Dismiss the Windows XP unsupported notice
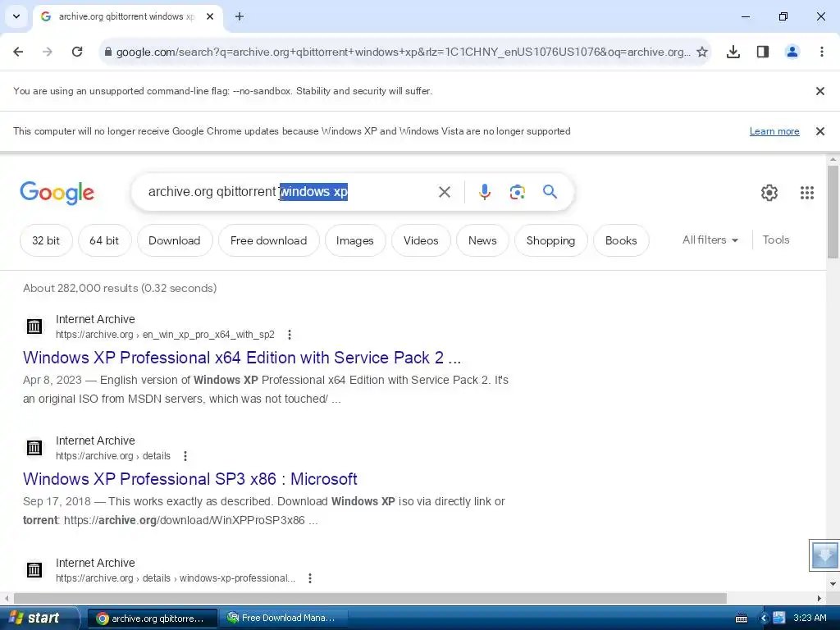Screen dimensions: 840x630 pyautogui.click(x=819, y=131)
